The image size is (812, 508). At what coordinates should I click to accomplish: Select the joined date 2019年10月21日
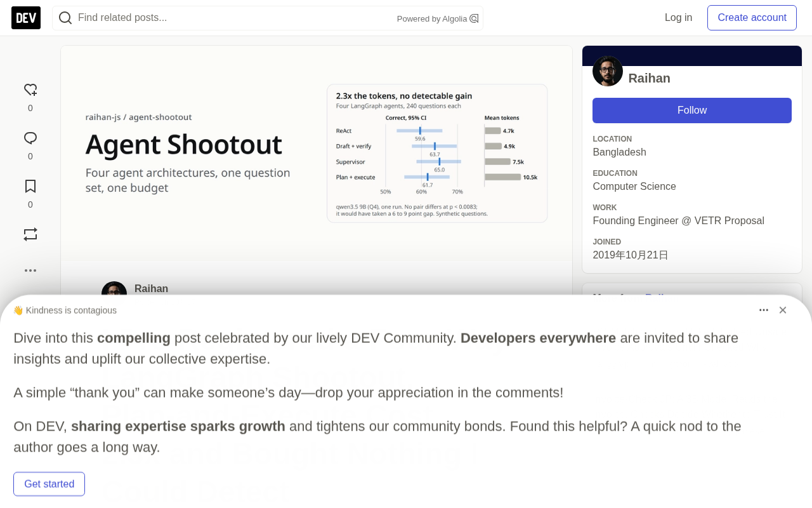(631, 255)
